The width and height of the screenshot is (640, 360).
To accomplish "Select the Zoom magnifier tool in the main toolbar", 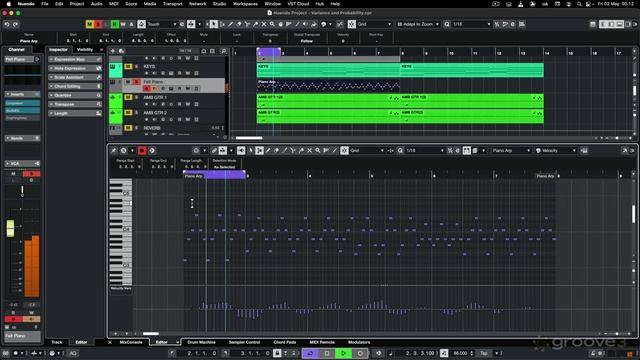I will pos(272,24).
